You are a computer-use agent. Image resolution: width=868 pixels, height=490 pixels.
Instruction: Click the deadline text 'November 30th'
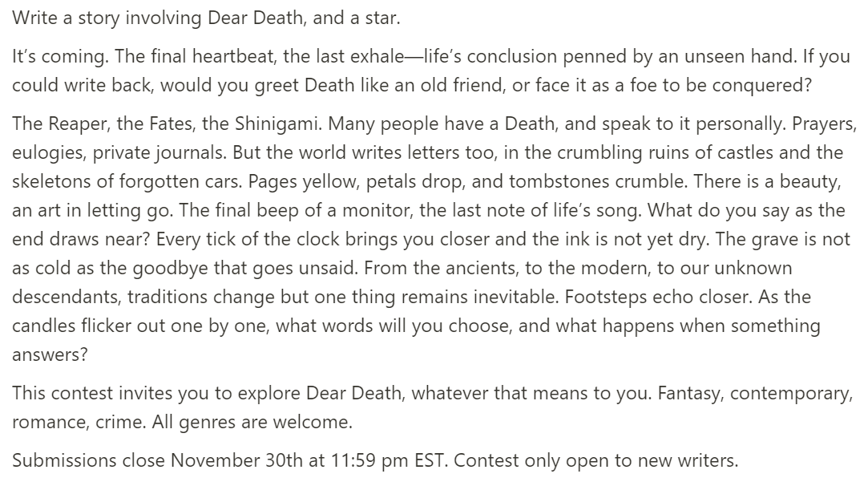219,462
